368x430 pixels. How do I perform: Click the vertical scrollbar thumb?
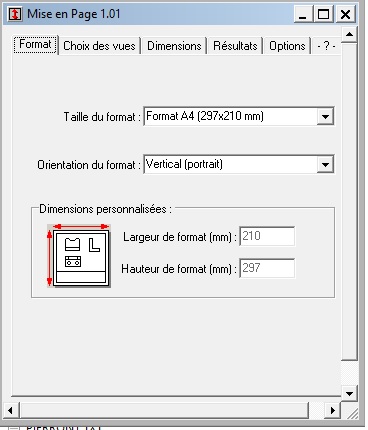tap(349, 201)
